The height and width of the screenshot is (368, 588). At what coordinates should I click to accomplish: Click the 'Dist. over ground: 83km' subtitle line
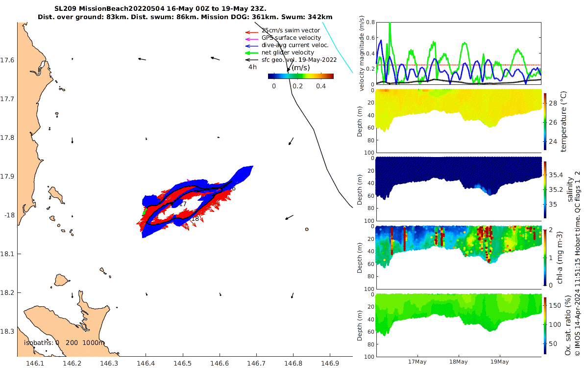pos(185,17)
